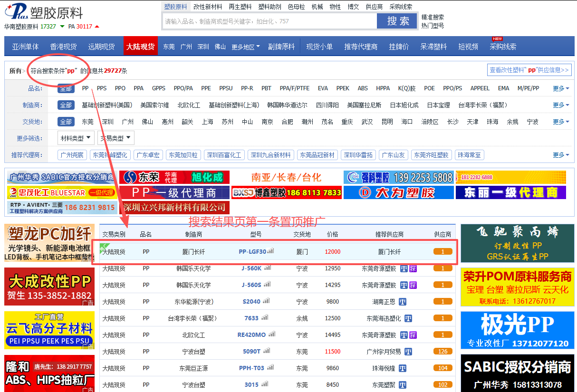Viewport: 577px width, 392px height.
Task: Filter delivery location by 宁波
Action: click(532, 122)
